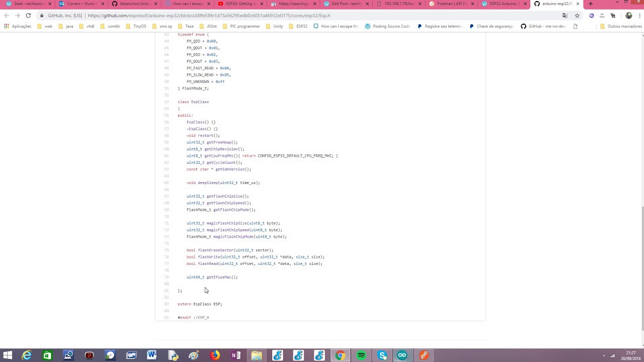This screenshot has height=362, width=644.
Task: Click the 'void restart();' code line
Action: click(203, 136)
